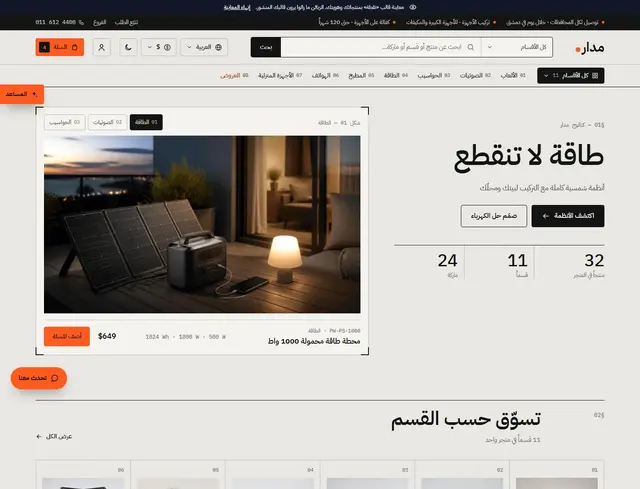
Task: Click the black بحث search button
Action: point(266,47)
